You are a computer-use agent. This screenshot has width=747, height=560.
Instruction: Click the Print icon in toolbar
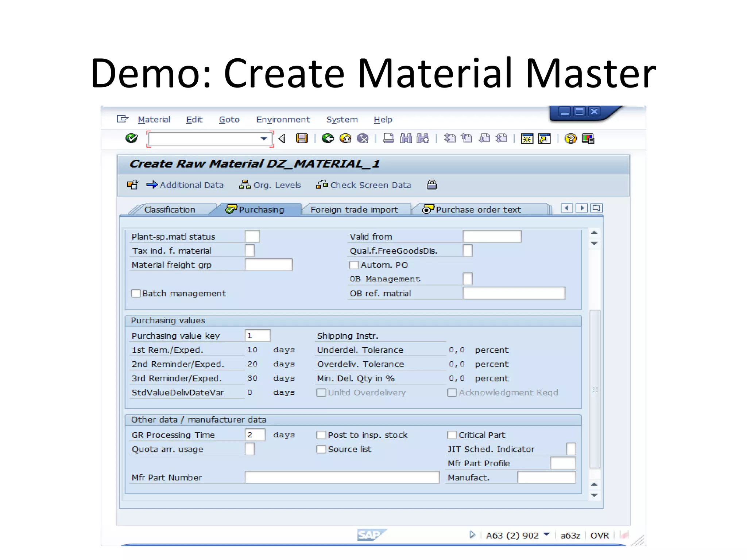pyautogui.click(x=388, y=139)
